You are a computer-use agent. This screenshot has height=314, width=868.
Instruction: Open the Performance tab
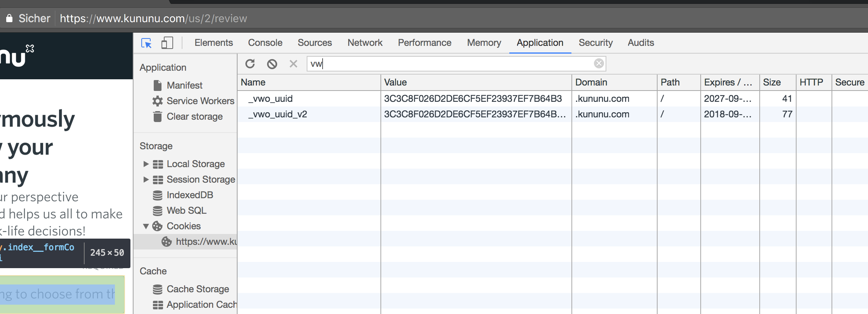(425, 43)
